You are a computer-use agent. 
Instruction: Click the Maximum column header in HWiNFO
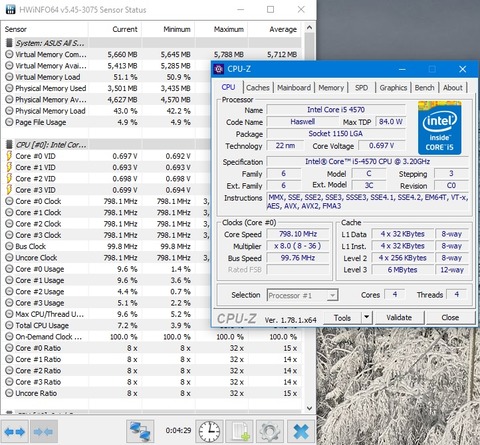coord(222,29)
